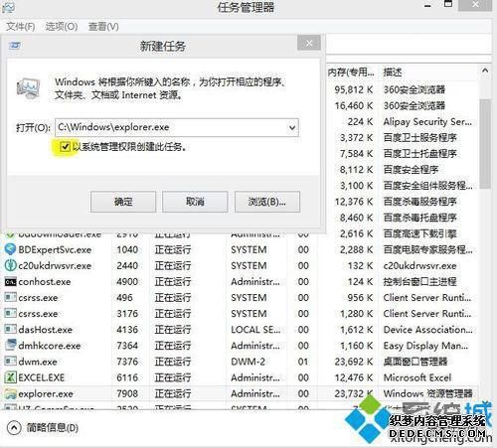This screenshot has width=497, height=448.
Task: Click the LOCAL SE... user name cell
Action: pos(255,330)
